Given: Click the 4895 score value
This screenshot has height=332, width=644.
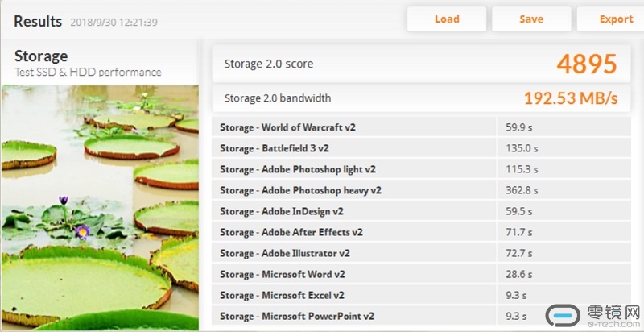Looking at the screenshot, I should 586,64.
